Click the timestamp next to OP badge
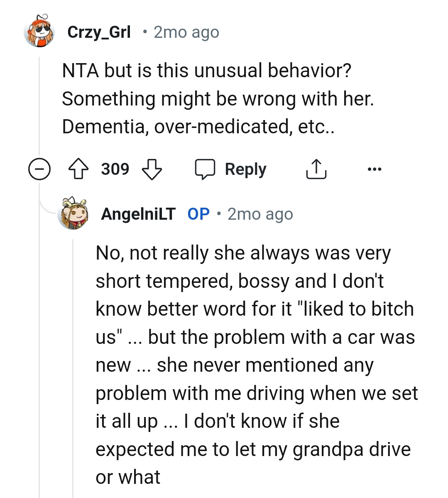This screenshot has width=448, height=498. 260,214
